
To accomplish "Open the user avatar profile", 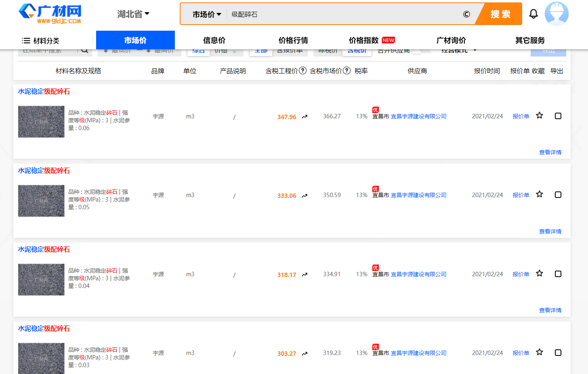I will [x=556, y=14].
